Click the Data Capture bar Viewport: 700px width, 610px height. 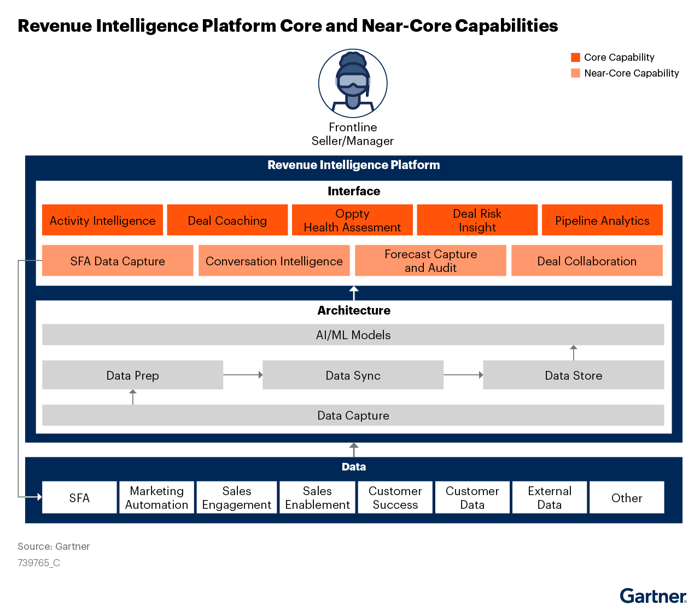(353, 415)
